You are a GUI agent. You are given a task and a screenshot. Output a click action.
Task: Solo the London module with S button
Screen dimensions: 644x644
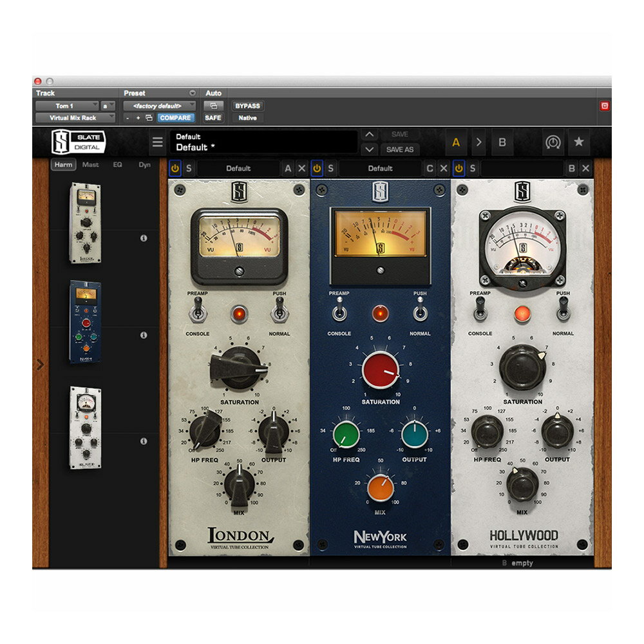pos(189,168)
